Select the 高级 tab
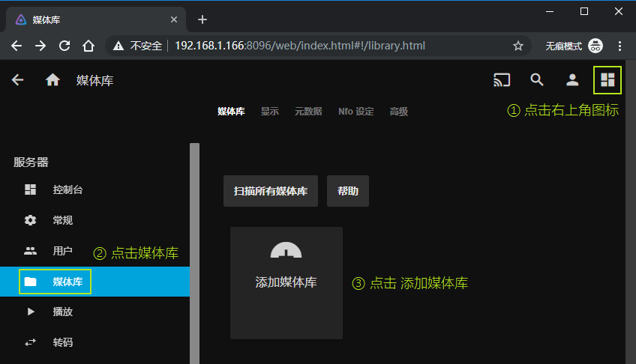Screen dimensions: 636x364 (x=399, y=112)
